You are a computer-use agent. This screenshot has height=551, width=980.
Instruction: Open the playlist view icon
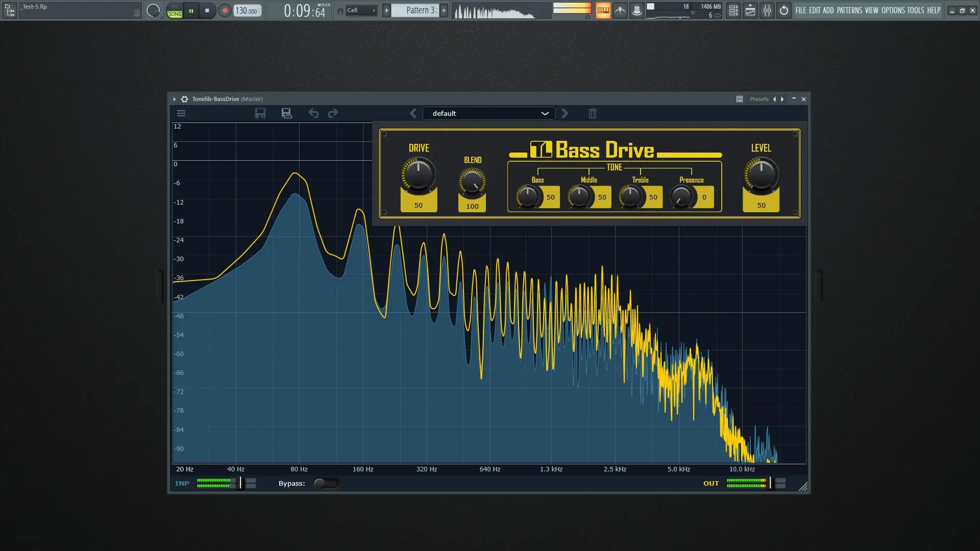(x=733, y=10)
